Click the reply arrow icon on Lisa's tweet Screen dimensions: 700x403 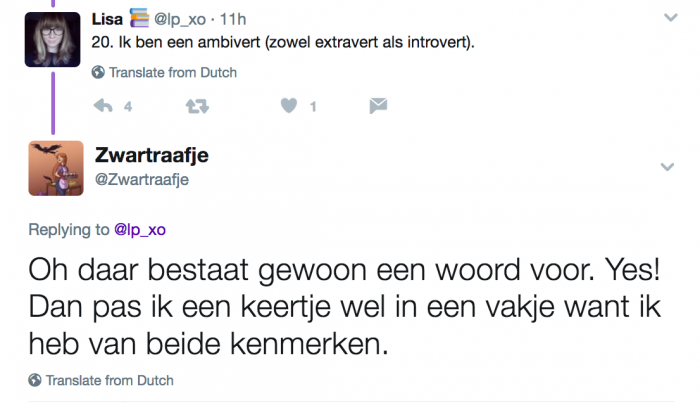103,106
